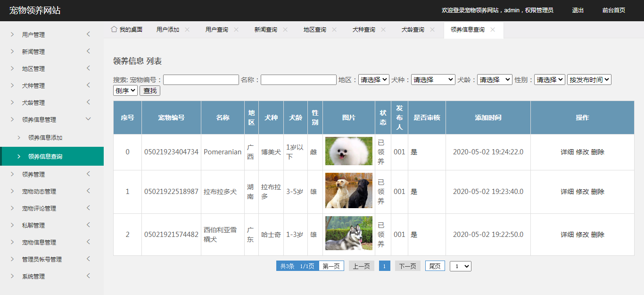644x295 pixels.
Task: Close the 犬龄查询 tab
Action: tap(432, 29)
